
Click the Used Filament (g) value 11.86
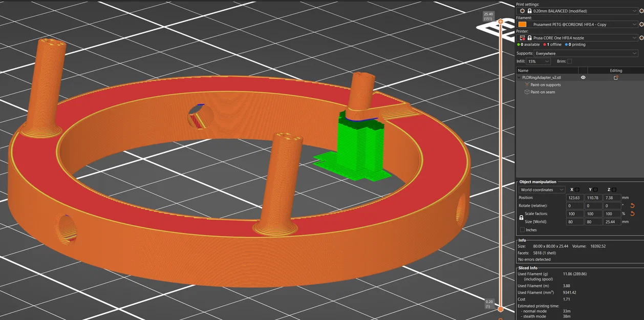[x=574, y=274]
